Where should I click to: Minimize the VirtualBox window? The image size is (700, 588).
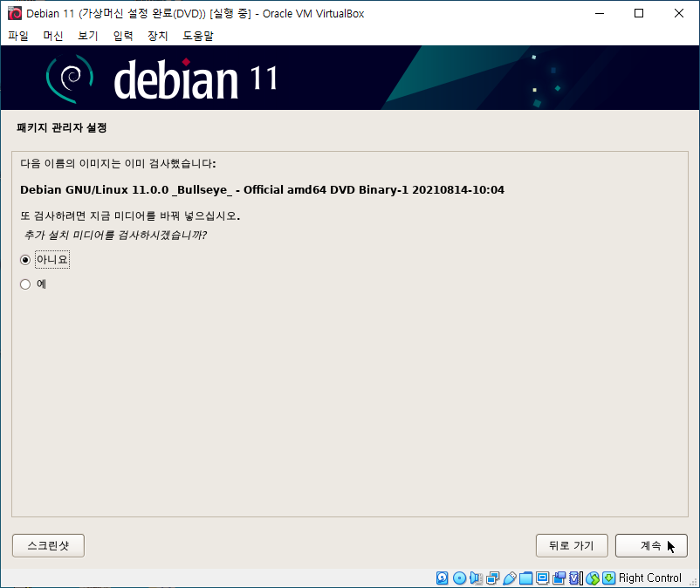(600, 13)
